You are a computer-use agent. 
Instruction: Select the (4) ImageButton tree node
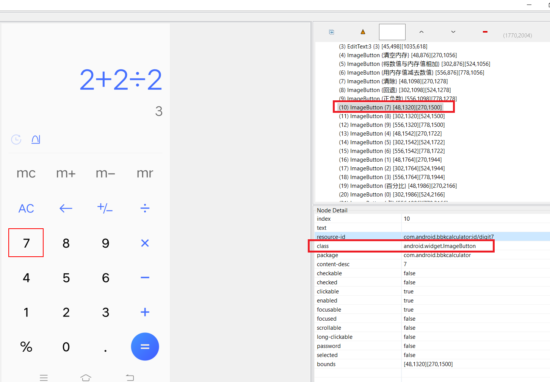[x=398, y=55]
